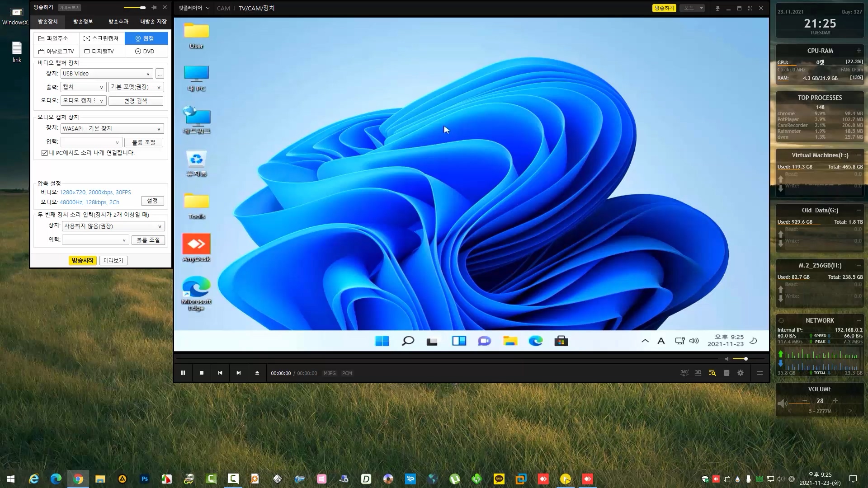Open PotPlayer hamburger playlist menu
This screenshot has width=868, height=488.
[760, 373]
